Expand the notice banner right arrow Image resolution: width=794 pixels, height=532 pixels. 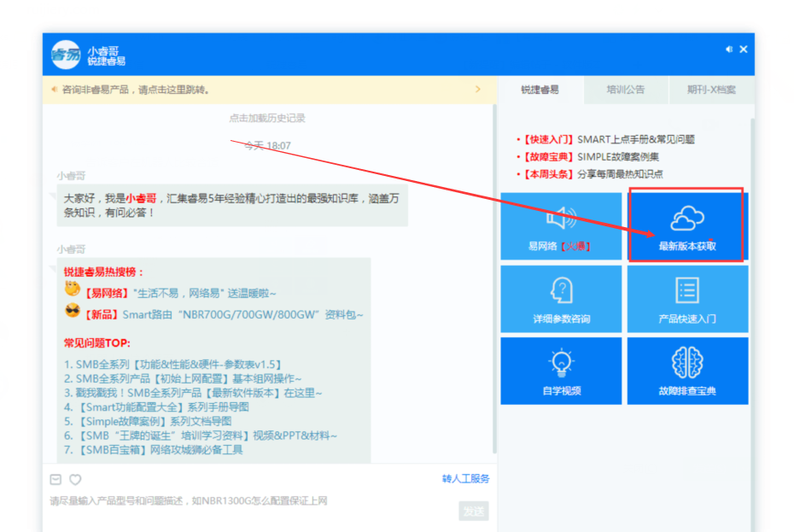coord(477,89)
